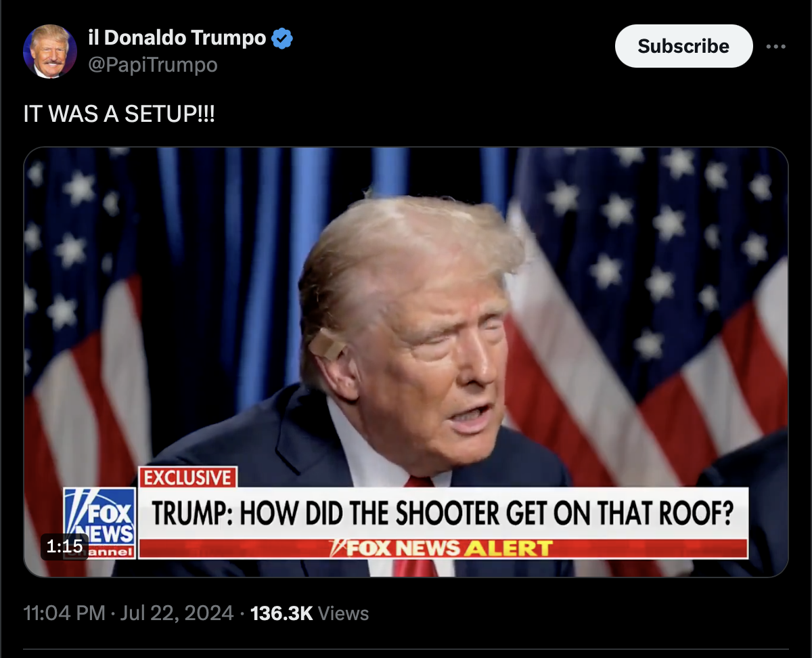This screenshot has width=812, height=658.
Task: Subscribe to the il Donaldo Trumpo account
Action: 683,46
